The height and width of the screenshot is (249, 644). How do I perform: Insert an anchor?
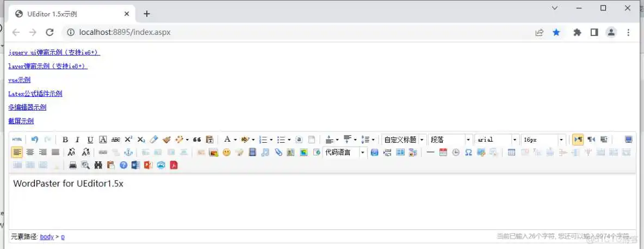[128, 152]
